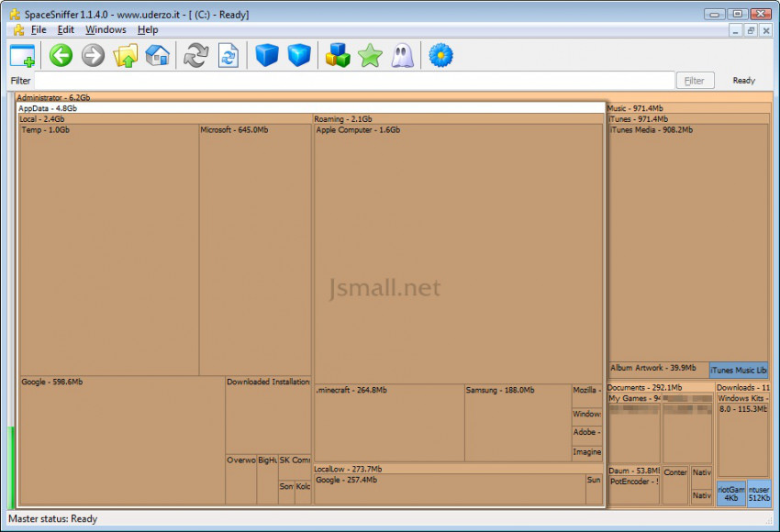
Task: Click inside the Filter text field
Action: point(353,81)
